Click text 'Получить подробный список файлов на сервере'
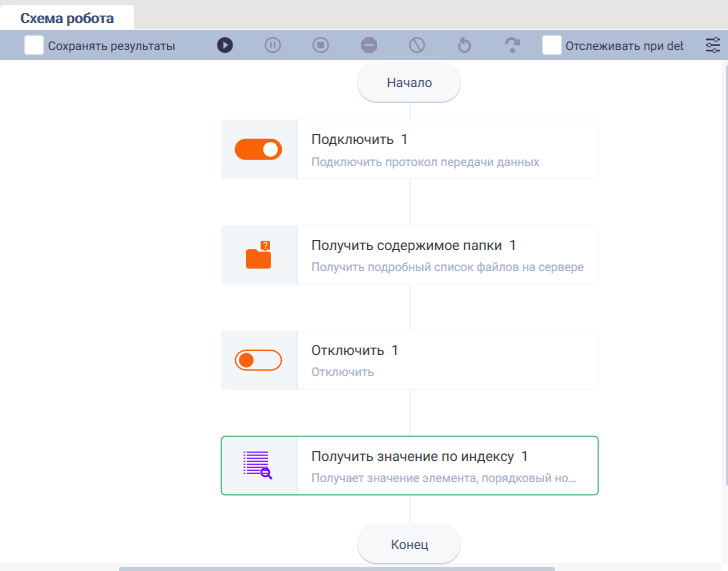Image resolution: width=728 pixels, height=571 pixels. pyautogui.click(x=447, y=267)
